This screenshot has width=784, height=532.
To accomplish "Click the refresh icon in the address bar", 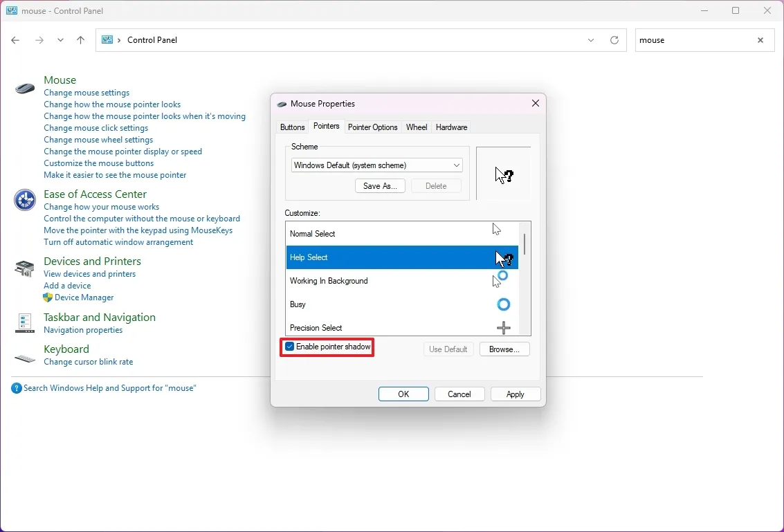I will pos(614,40).
